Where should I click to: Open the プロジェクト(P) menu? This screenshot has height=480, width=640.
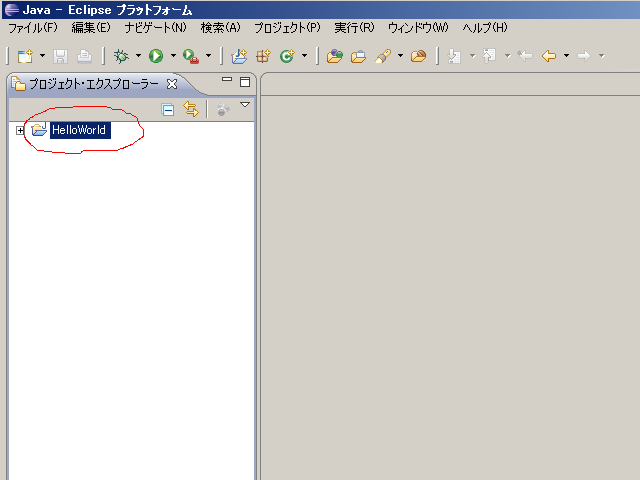[x=287, y=28]
